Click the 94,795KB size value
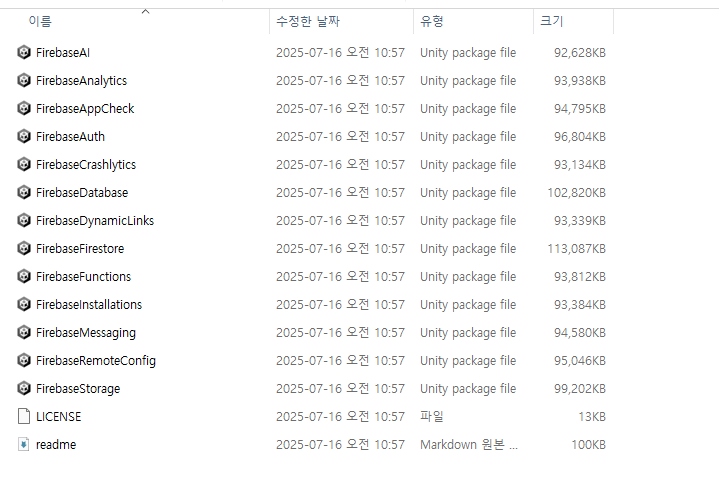Screen dimensions: 719x482 click(x=580, y=109)
